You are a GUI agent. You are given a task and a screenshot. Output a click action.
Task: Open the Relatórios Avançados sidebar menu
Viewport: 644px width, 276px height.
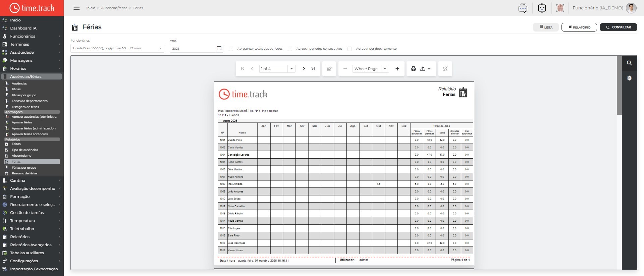point(31,245)
